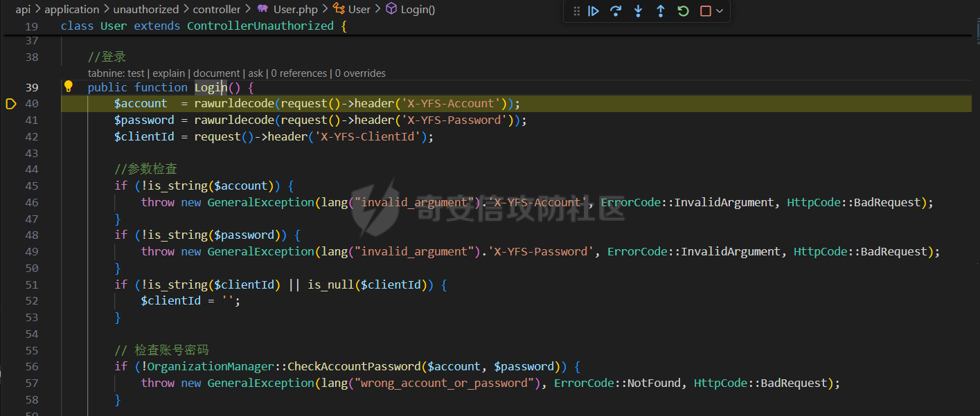Screen dimensions: 980x416
Task: Click line number 39 in gutter
Action: pos(32,87)
